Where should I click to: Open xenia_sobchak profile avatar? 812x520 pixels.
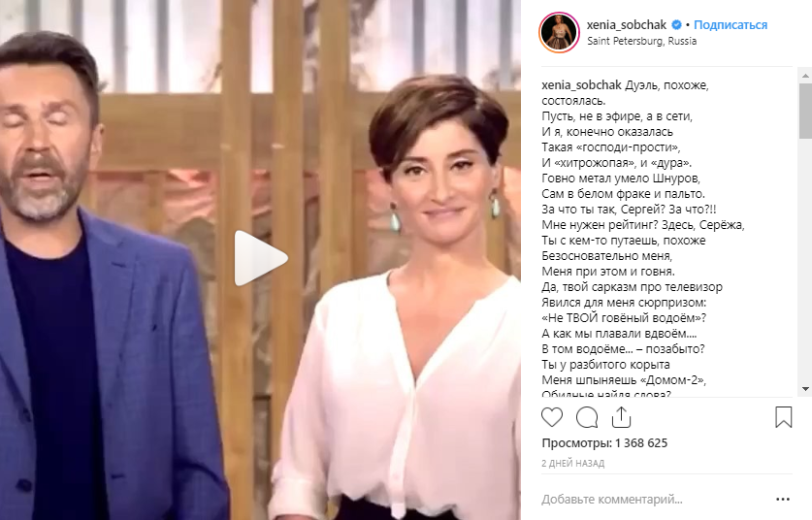click(559, 32)
